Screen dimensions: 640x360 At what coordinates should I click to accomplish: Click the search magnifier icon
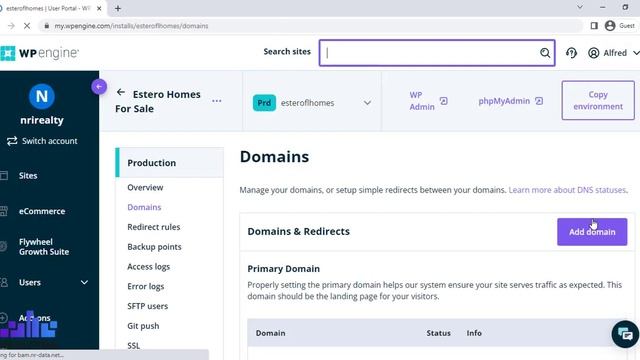point(545,53)
